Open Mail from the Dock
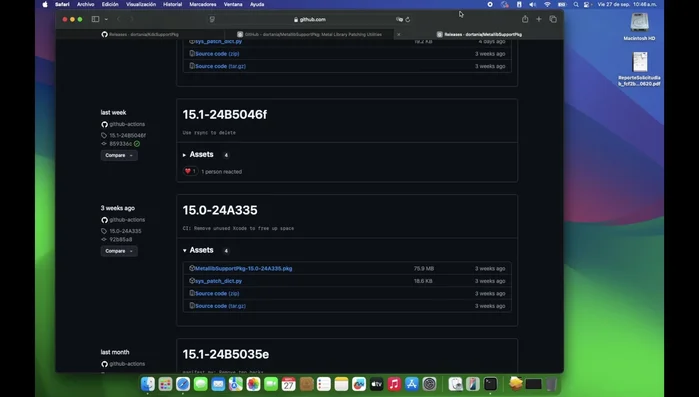 (218, 384)
